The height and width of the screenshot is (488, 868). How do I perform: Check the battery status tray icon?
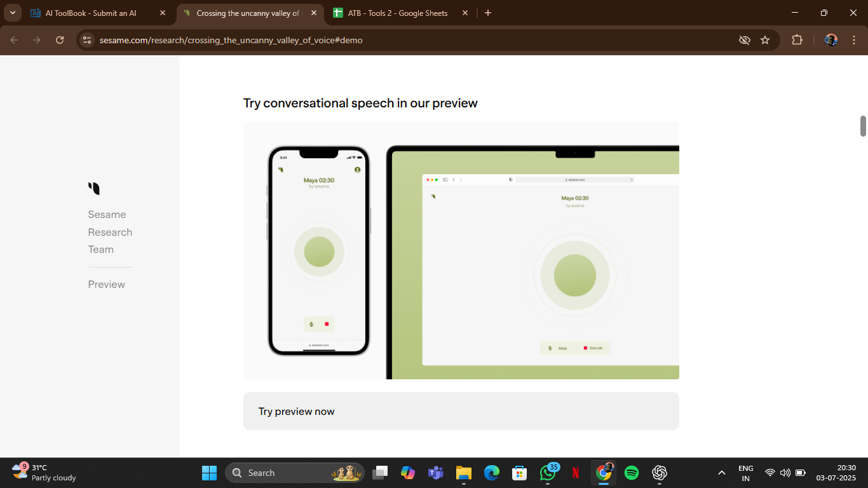click(801, 473)
